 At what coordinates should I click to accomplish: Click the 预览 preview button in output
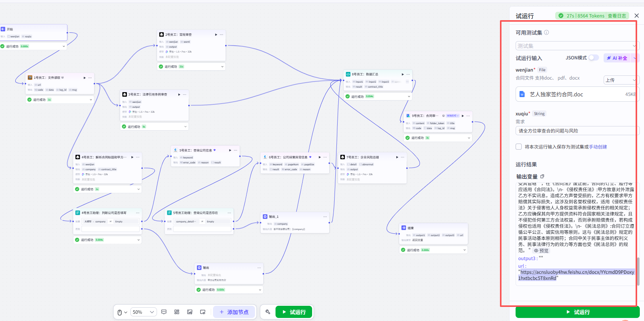click(541, 251)
